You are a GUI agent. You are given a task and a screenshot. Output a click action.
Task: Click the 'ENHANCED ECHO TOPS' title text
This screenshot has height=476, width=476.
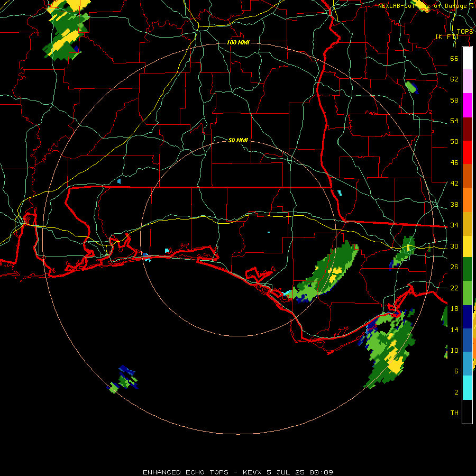tap(186, 472)
